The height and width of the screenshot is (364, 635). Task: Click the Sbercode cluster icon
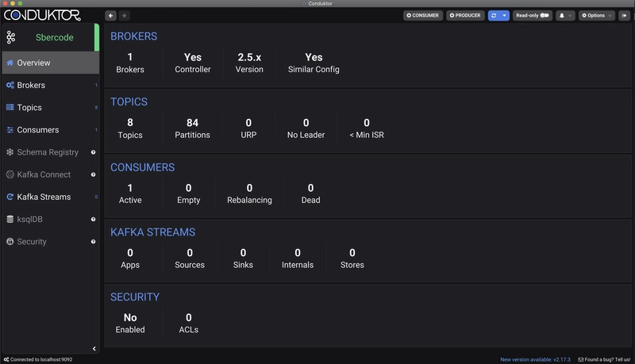(11, 37)
